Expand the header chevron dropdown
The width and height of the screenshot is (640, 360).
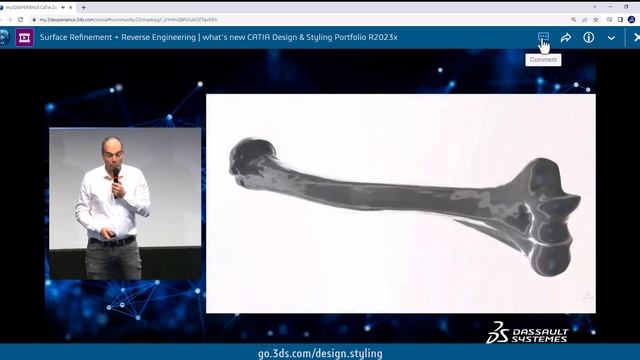[611, 38]
